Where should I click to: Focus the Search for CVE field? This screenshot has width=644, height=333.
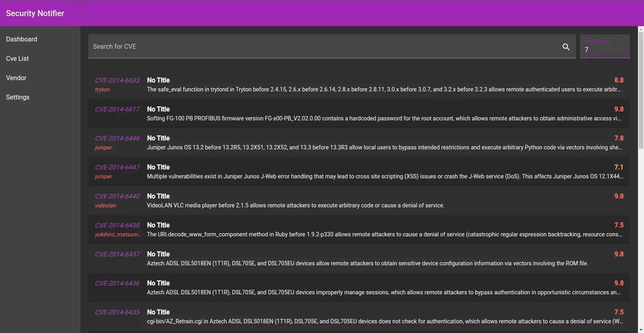[x=322, y=47]
